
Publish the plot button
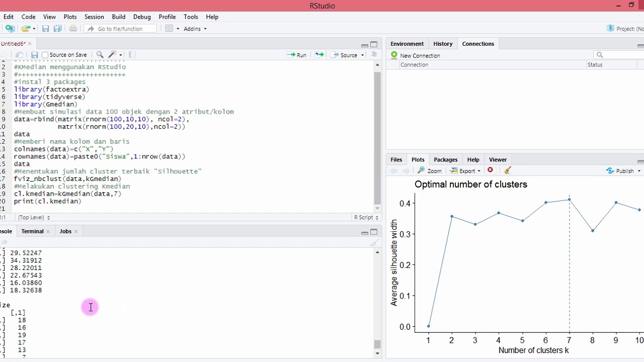620,170
